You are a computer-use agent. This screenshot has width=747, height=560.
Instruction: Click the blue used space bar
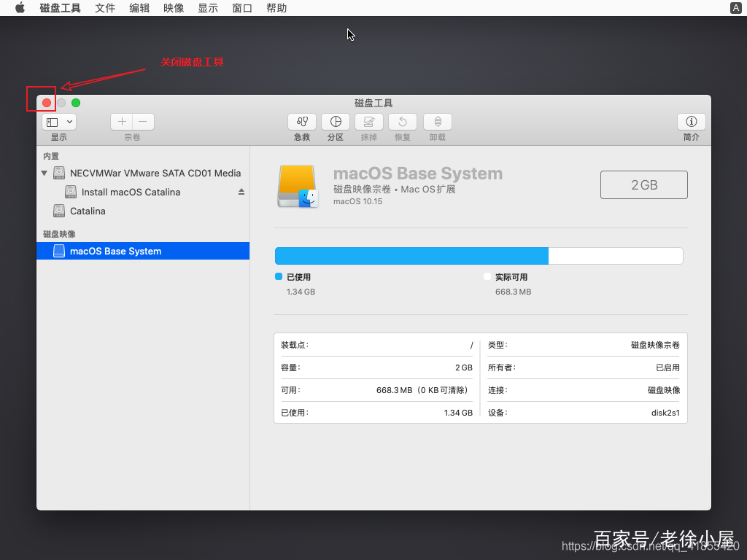click(411, 256)
